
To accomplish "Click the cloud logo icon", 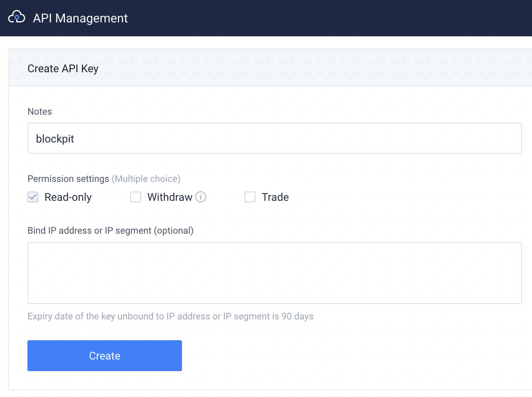I will 17,17.
